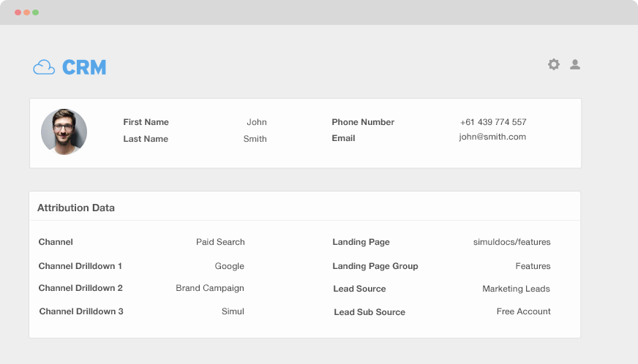Open the simuldocs/features landing page value
The image size is (638, 364).
point(511,242)
